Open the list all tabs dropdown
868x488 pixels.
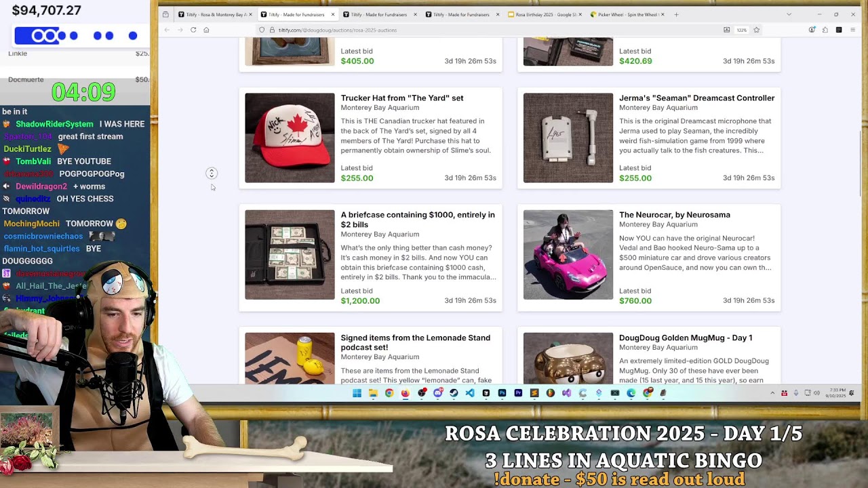coord(789,14)
